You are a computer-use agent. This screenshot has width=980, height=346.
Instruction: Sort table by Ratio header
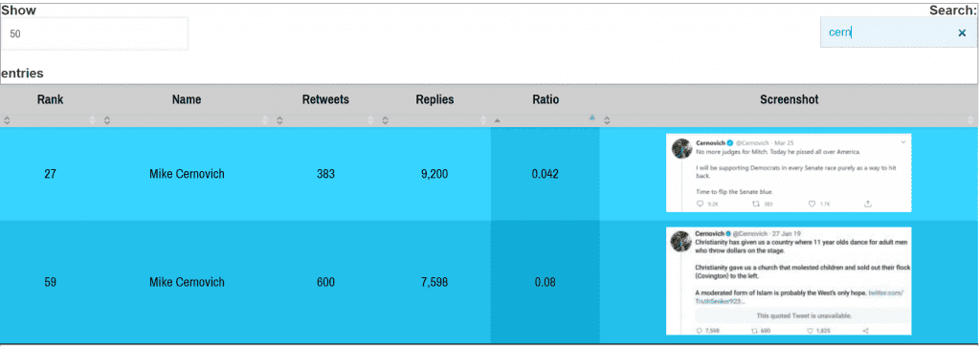coord(546,99)
